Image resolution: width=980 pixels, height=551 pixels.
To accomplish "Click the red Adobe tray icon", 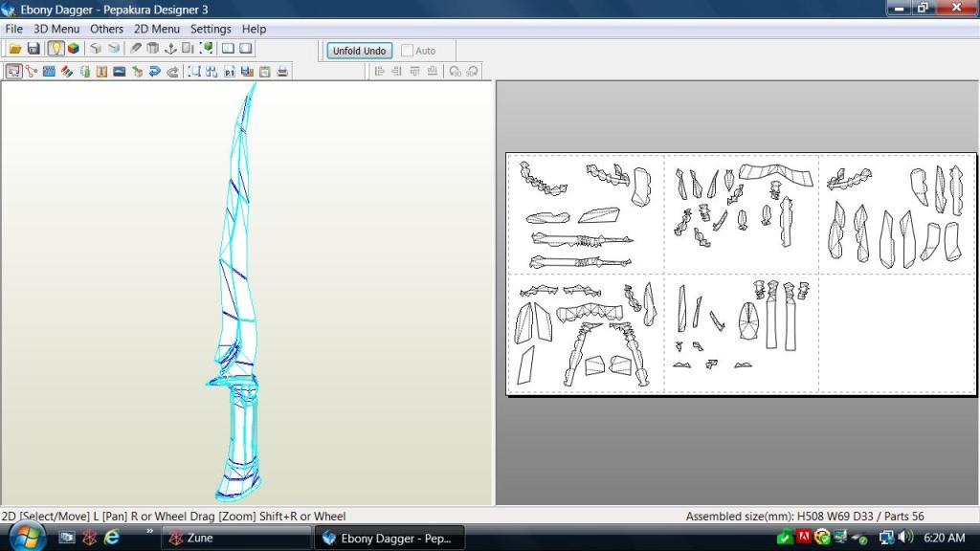I will pos(803,537).
